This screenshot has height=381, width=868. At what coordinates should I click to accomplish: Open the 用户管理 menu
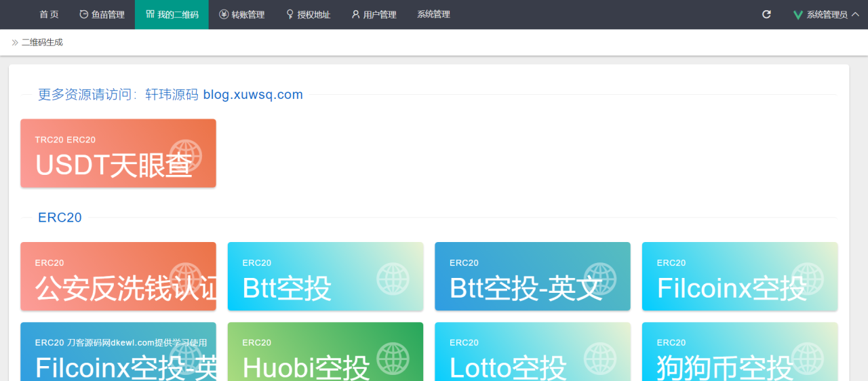374,14
